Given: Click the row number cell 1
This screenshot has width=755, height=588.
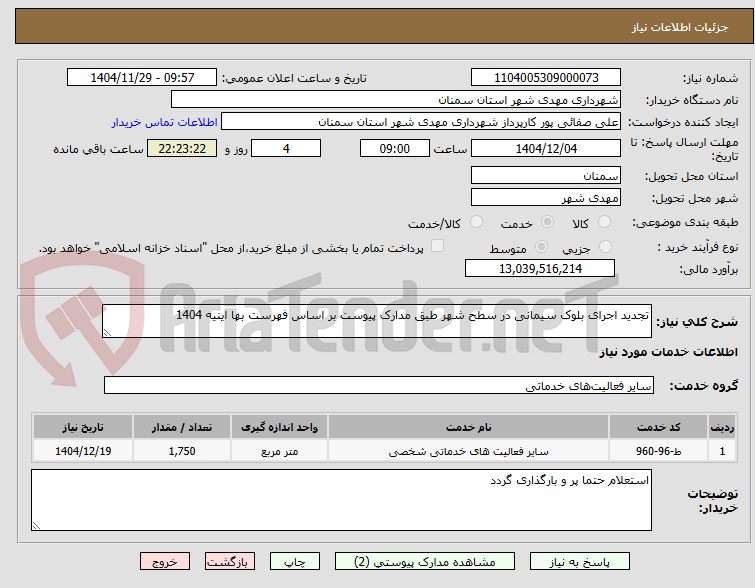Looking at the screenshot, I should click(x=722, y=451).
